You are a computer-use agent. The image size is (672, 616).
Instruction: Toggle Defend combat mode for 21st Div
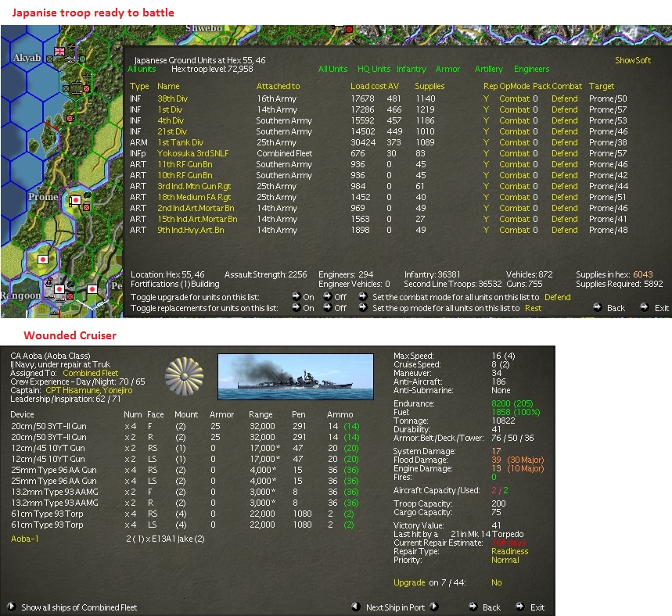coord(564,131)
